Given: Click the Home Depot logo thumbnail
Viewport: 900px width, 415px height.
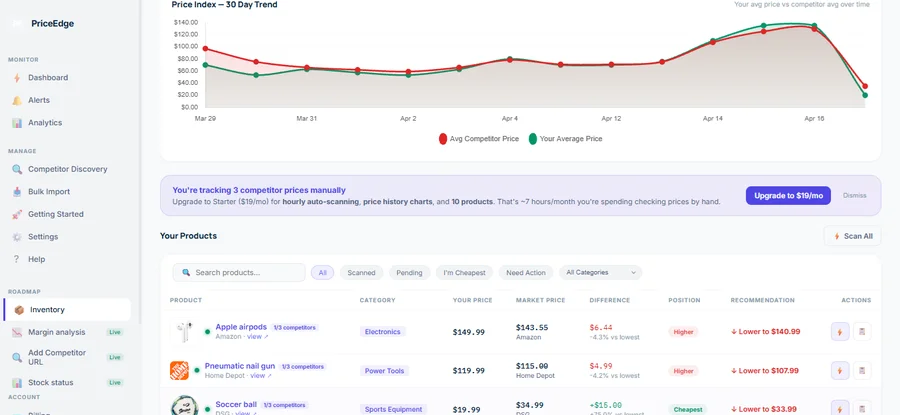Looking at the screenshot, I should coord(179,371).
